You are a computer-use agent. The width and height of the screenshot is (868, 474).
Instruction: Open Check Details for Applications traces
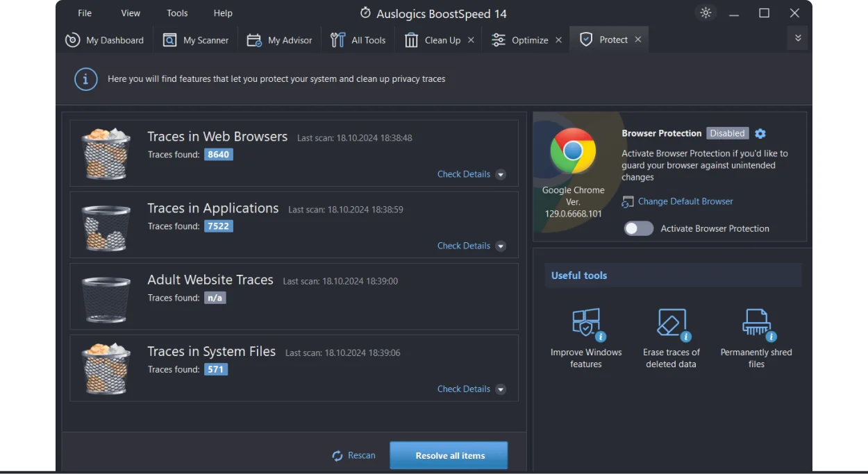464,246
